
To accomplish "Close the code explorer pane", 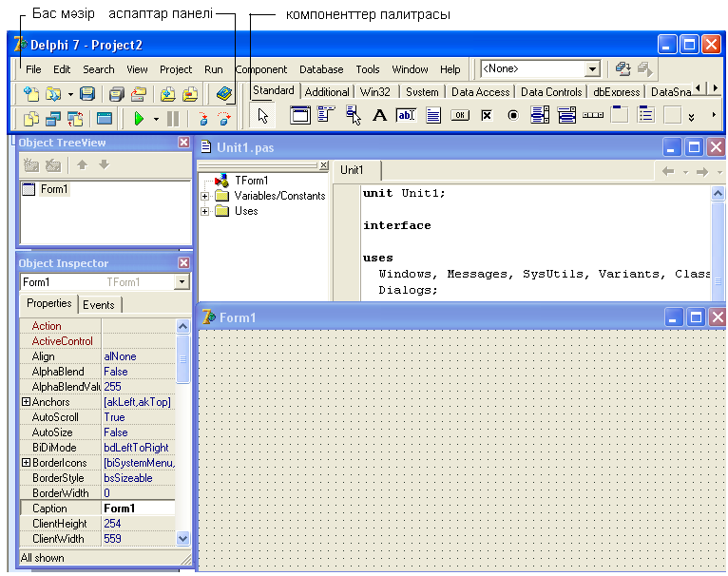I will click(323, 164).
